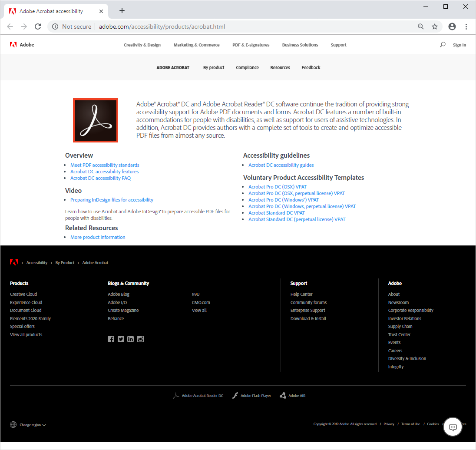
Task: Open the Compliance sub-nav item
Action: pos(247,67)
